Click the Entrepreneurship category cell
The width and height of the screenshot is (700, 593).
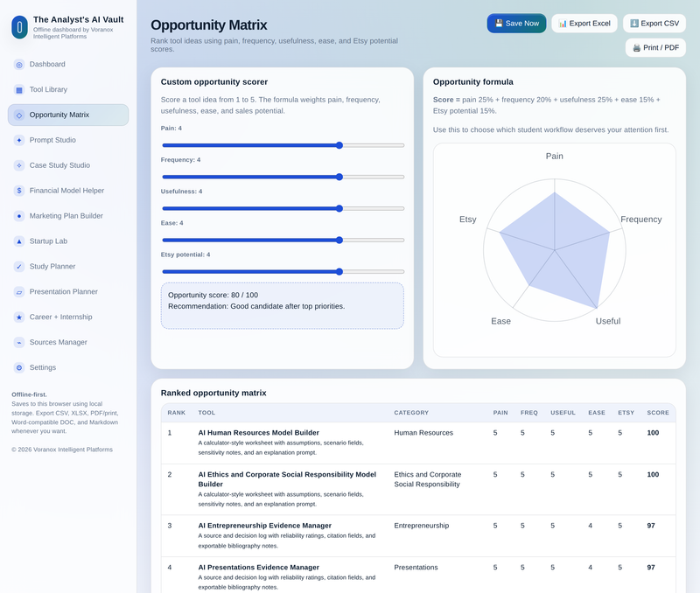coord(422,526)
